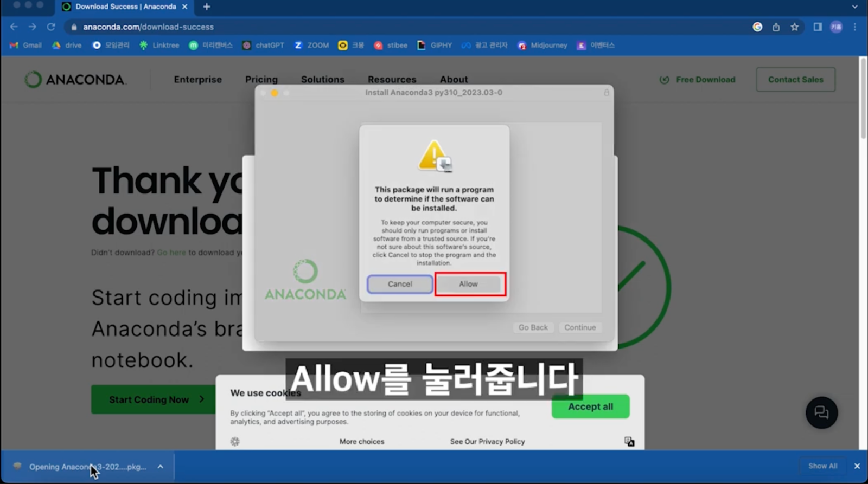Expand the tab search dropdown arrow
The height and width of the screenshot is (484, 868).
point(855,7)
